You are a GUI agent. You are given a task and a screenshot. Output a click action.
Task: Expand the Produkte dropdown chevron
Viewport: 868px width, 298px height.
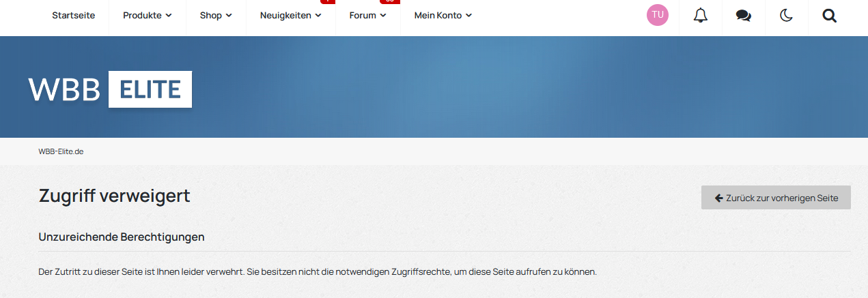pos(169,15)
